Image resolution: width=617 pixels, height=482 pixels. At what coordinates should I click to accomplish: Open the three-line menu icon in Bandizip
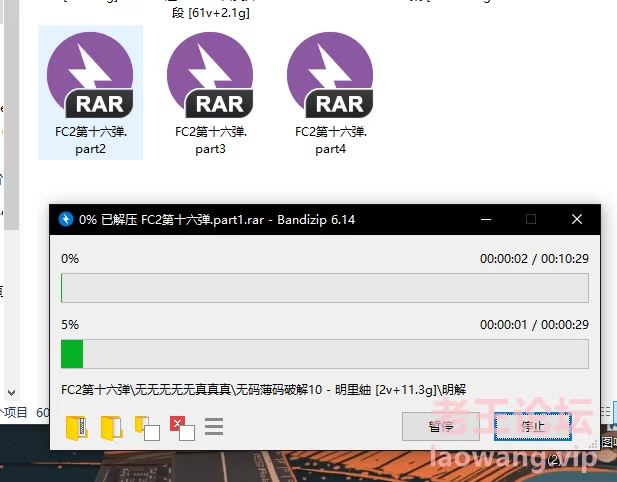[214, 427]
